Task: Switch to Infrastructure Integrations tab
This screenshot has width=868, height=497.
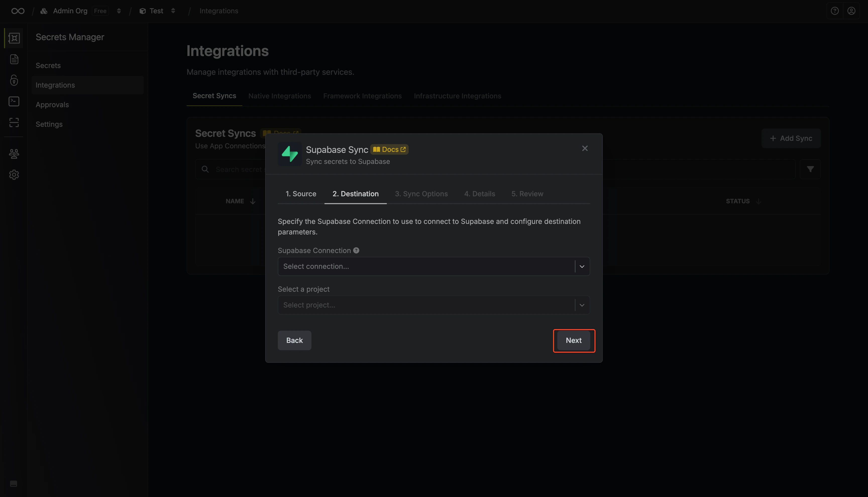Action: [x=457, y=96]
